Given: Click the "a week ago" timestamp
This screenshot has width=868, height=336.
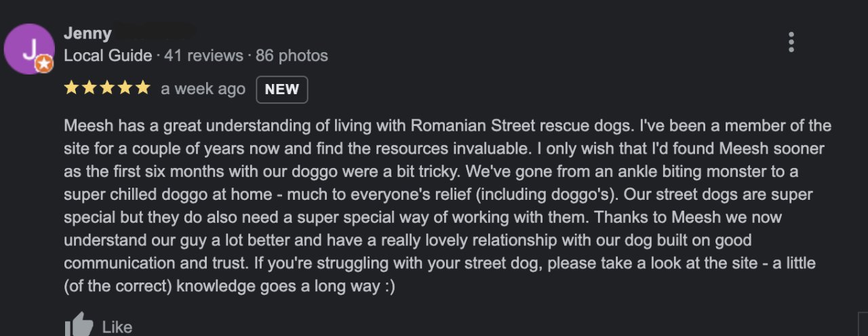Looking at the screenshot, I should point(203,89).
